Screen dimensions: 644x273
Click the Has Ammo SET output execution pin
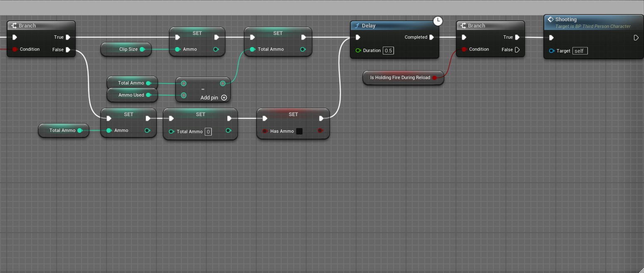tap(321, 119)
